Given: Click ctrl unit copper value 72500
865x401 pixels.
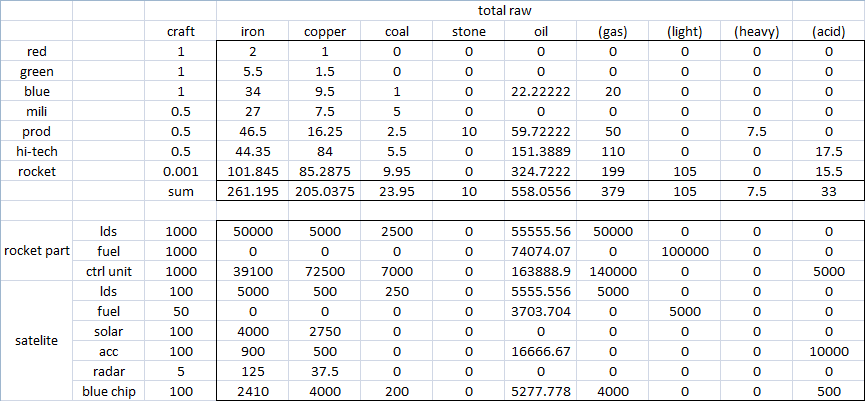Looking at the screenshot, I should [324, 271].
